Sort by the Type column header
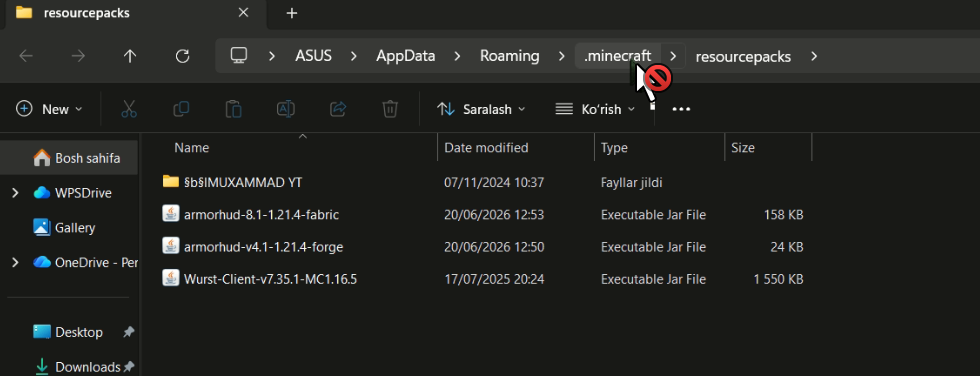Image resolution: width=980 pixels, height=376 pixels. [x=614, y=148]
